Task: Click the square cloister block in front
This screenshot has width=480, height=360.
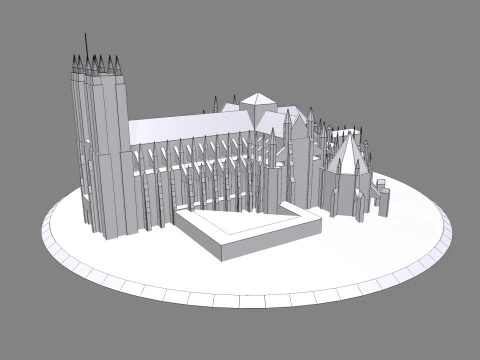Action: tap(248, 230)
